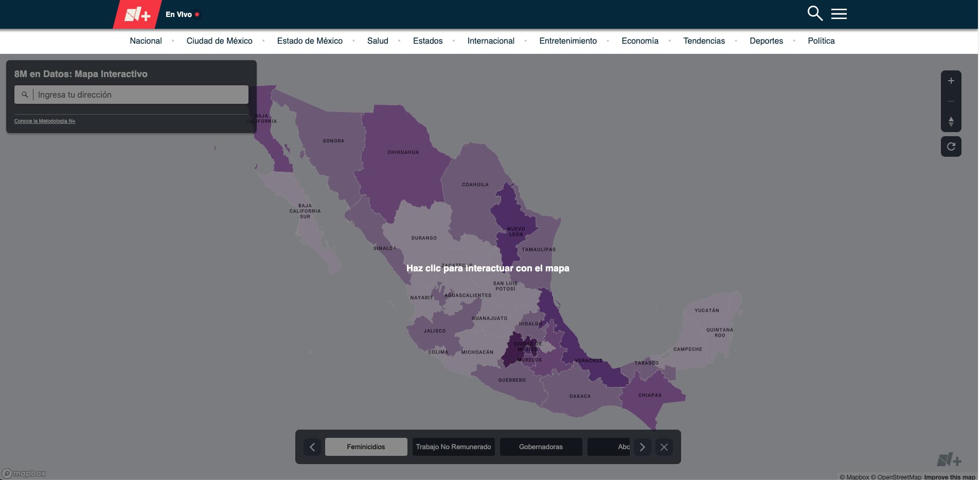The height and width of the screenshot is (480, 980).
Task: Open Conoce la Metodología N+ link
Action: [45, 121]
